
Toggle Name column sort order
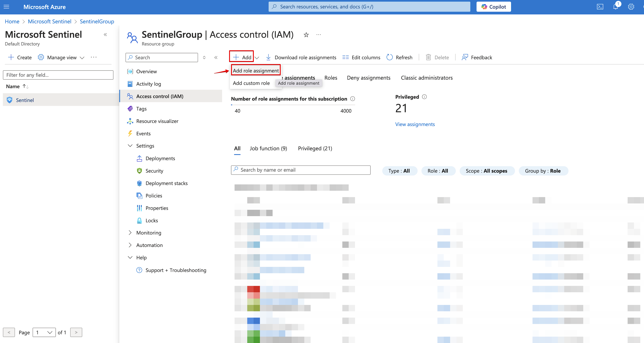pos(26,86)
